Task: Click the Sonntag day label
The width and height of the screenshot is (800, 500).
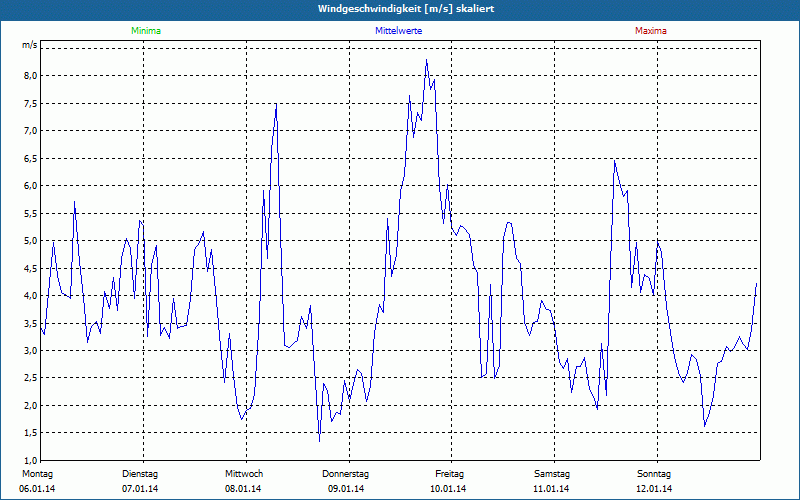Action: pyautogui.click(x=654, y=474)
